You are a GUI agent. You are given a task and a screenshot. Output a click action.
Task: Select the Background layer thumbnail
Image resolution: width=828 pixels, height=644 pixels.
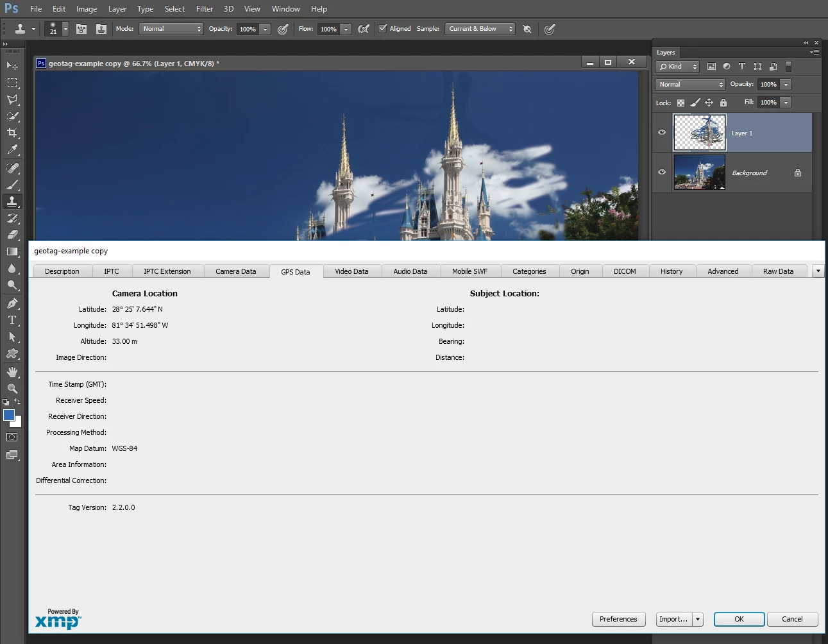pyautogui.click(x=700, y=172)
